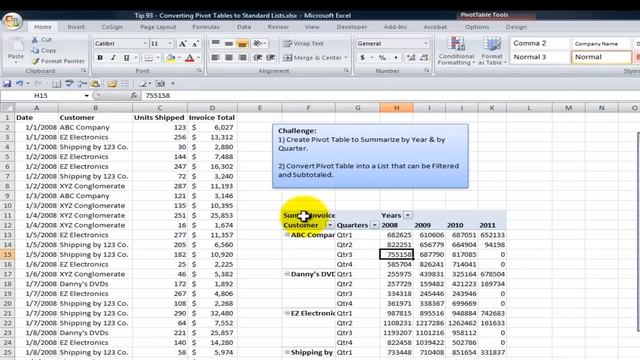Screen dimensions: 640x360
Task: Click Increase Decimal icon
Action: coord(411,58)
